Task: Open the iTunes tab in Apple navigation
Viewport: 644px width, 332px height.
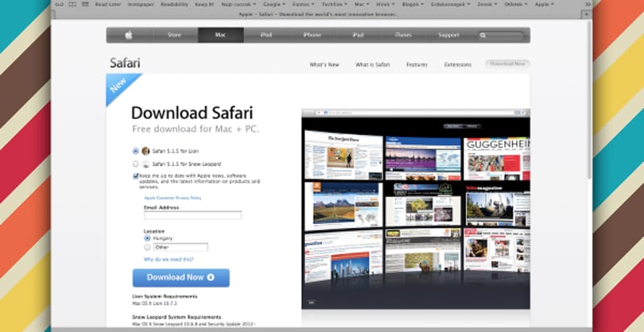Action: coord(403,35)
